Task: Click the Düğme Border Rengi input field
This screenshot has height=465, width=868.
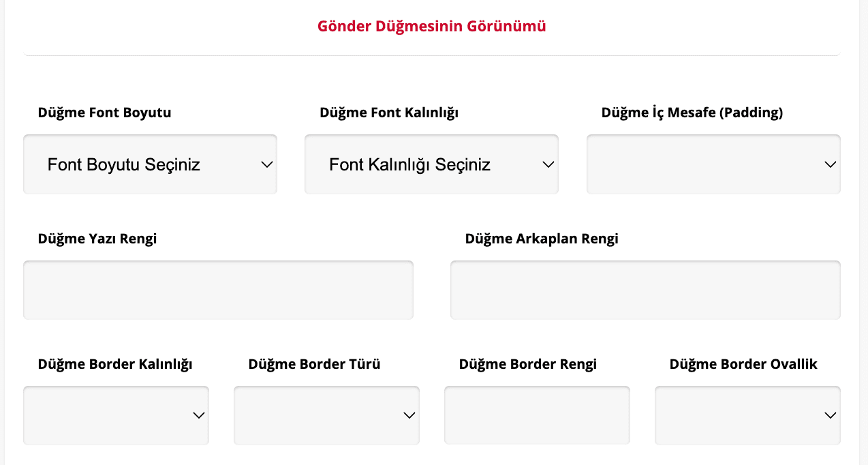Action: pyautogui.click(x=537, y=415)
